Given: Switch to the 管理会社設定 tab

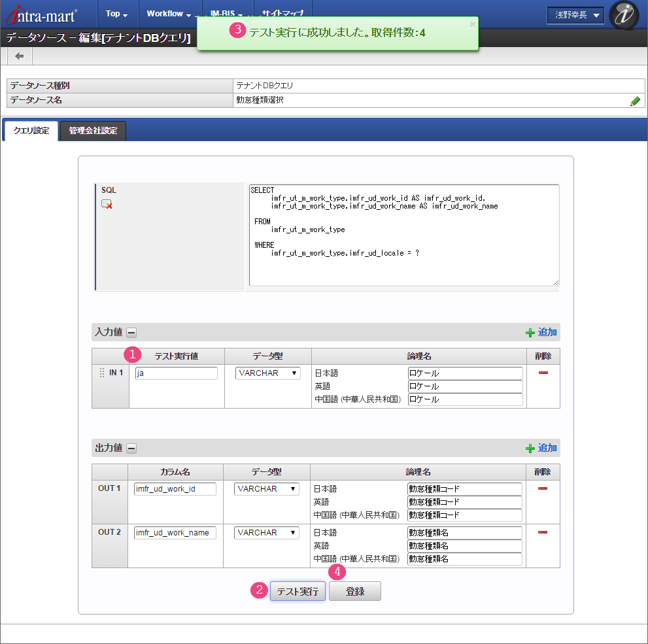Looking at the screenshot, I should pyautogui.click(x=93, y=131).
